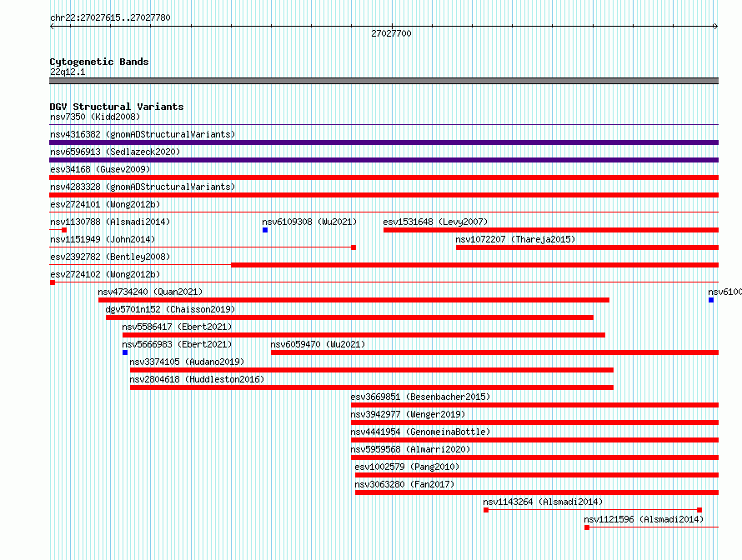
Task: Select the nsv1072207 red variant bar
Action: tap(587, 247)
